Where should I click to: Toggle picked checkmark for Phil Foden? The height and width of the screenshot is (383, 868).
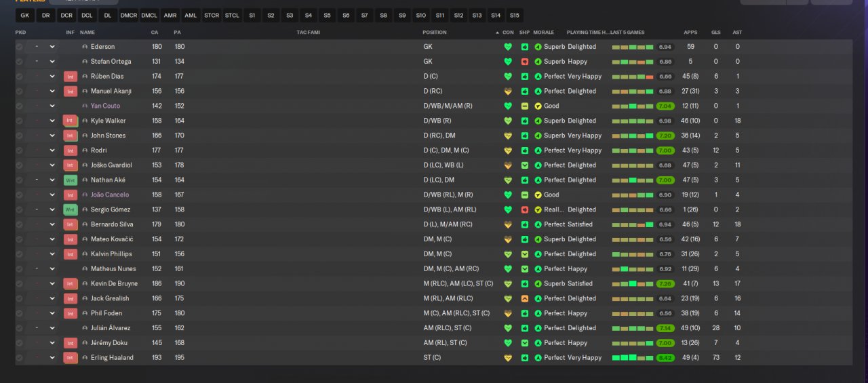click(x=19, y=313)
